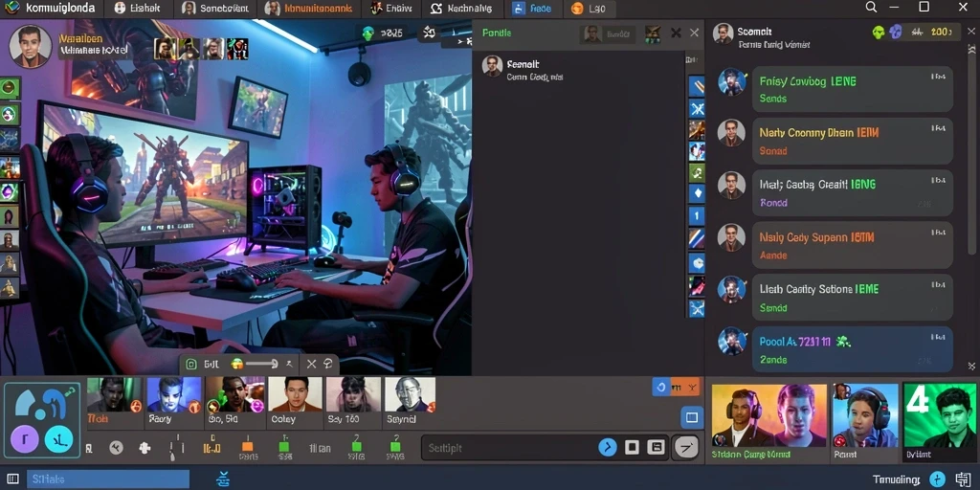Viewport: 980px width, 490px height.
Task: Open the Senotoient tab
Action: coord(216,8)
